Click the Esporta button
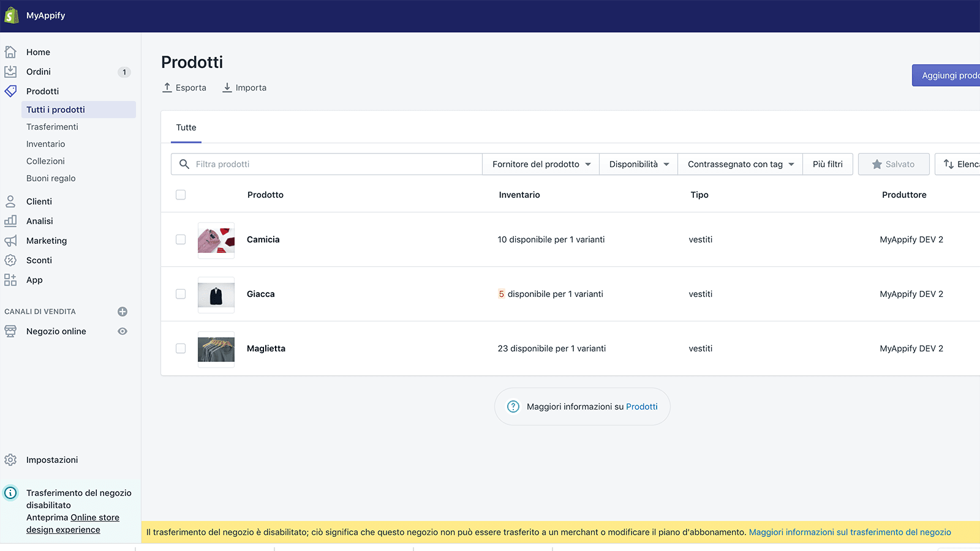 [184, 88]
